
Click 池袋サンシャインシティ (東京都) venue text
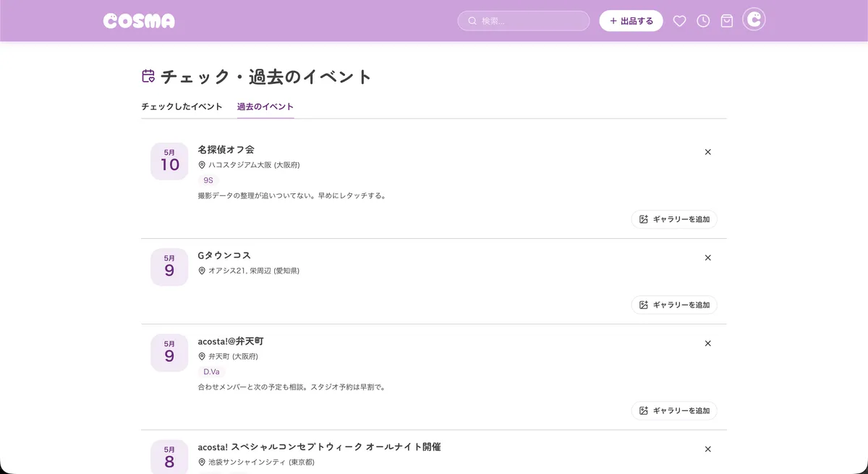pos(261,462)
